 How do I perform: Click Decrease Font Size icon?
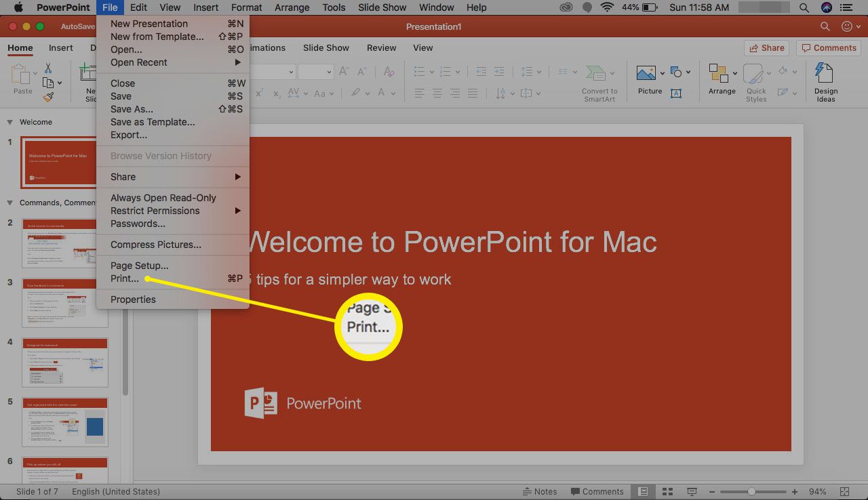pos(363,72)
